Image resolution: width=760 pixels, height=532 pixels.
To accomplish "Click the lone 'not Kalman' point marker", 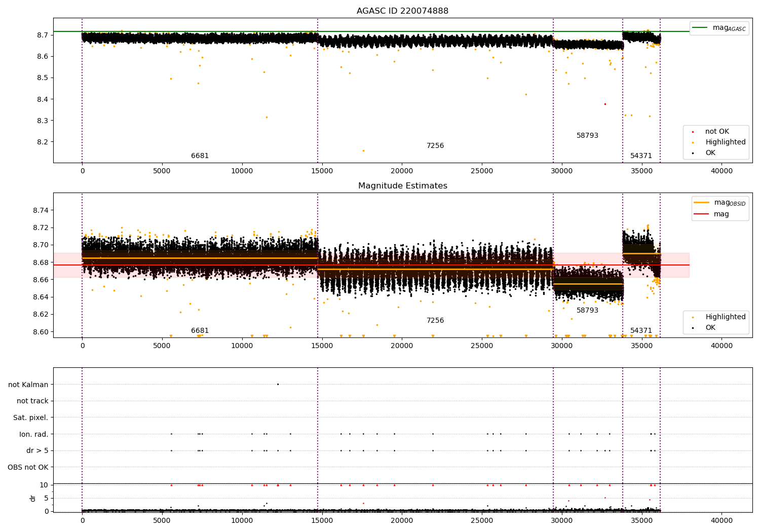I will [x=278, y=384].
